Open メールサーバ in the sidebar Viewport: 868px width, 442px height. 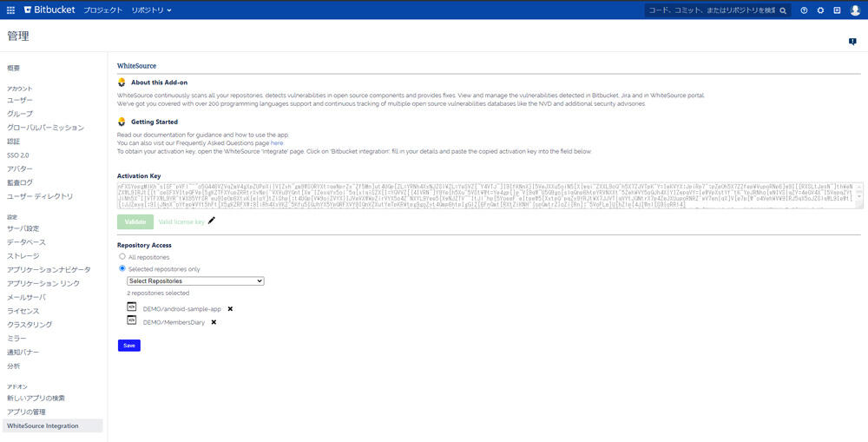(x=27, y=298)
